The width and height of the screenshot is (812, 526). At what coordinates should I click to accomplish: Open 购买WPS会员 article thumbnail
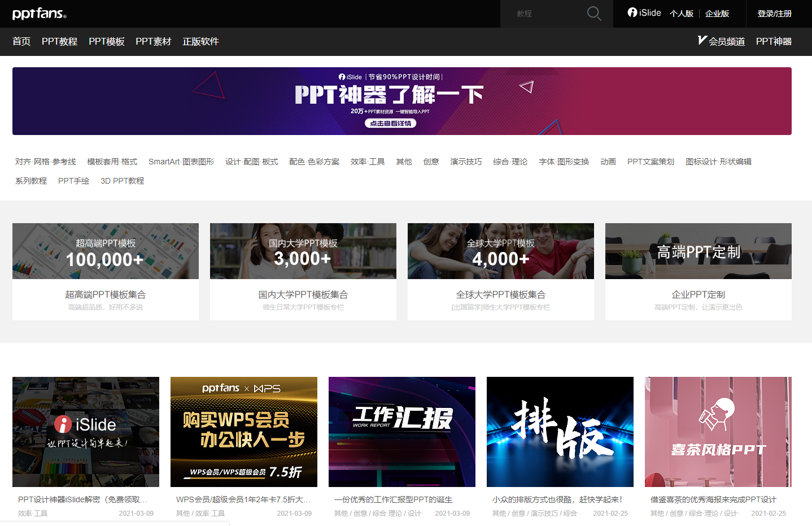(244, 432)
